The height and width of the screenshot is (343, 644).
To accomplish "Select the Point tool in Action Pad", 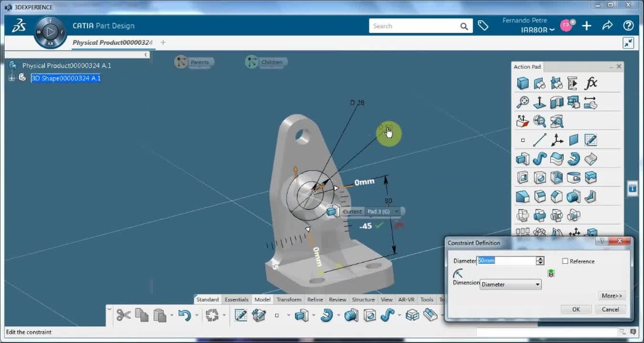I will 523,140.
